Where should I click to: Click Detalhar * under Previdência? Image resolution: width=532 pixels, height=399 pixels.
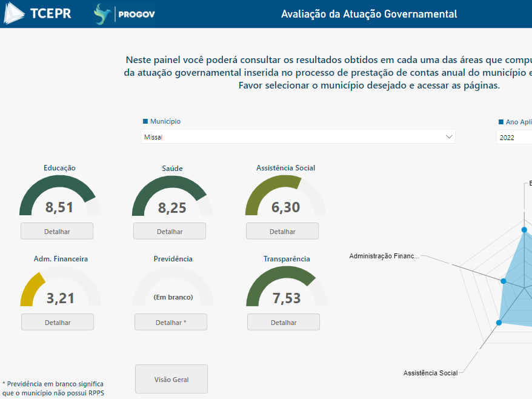[171, 322]
